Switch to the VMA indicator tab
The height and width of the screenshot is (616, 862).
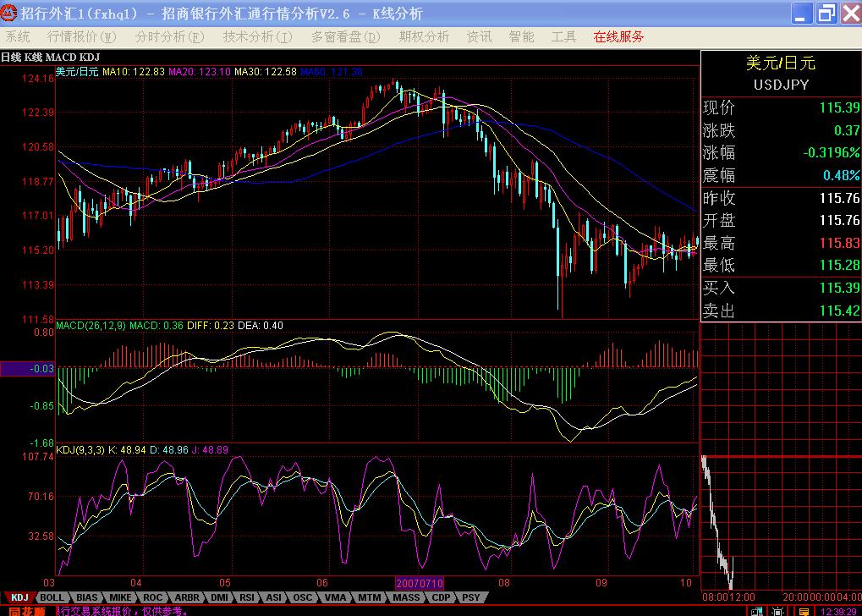coord(335,597)
